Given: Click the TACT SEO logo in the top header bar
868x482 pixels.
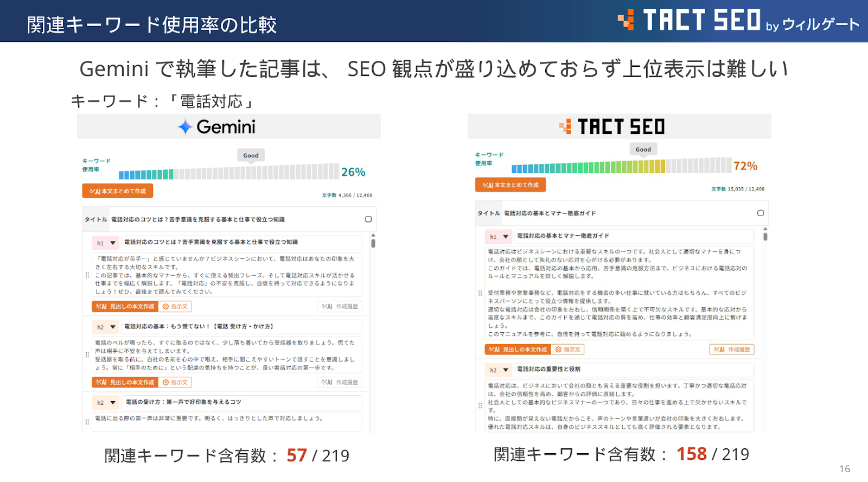Looking at the screenshot, I should (738, 21).
